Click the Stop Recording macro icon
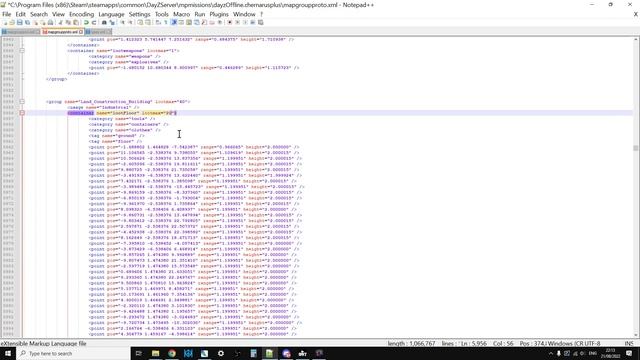Viewport: 640px width, 360px height. (x=237, y=22)
